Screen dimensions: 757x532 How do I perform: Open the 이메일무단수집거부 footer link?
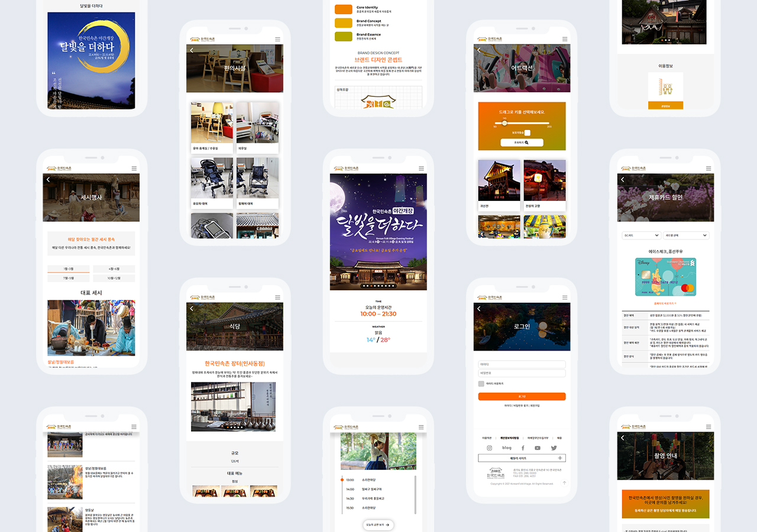click(539, 438)
